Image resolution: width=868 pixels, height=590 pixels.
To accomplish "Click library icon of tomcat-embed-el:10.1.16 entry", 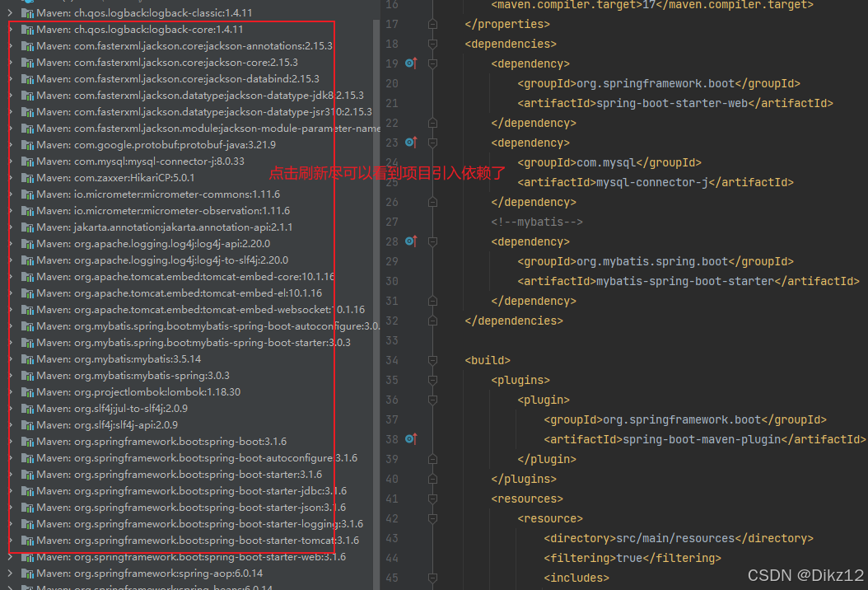I will pos(27,293).
